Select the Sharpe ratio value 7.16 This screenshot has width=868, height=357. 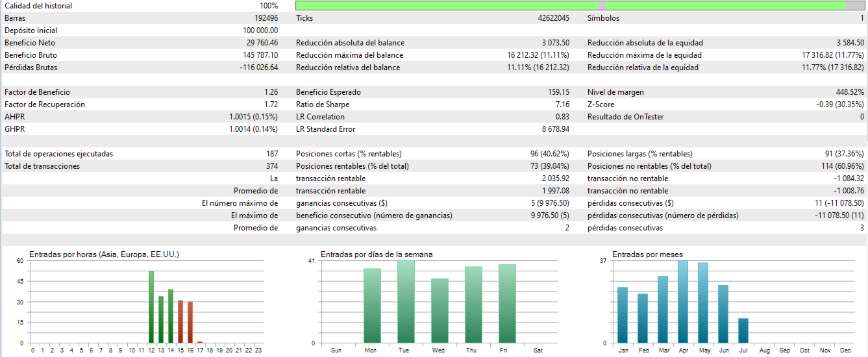point(563,105)
